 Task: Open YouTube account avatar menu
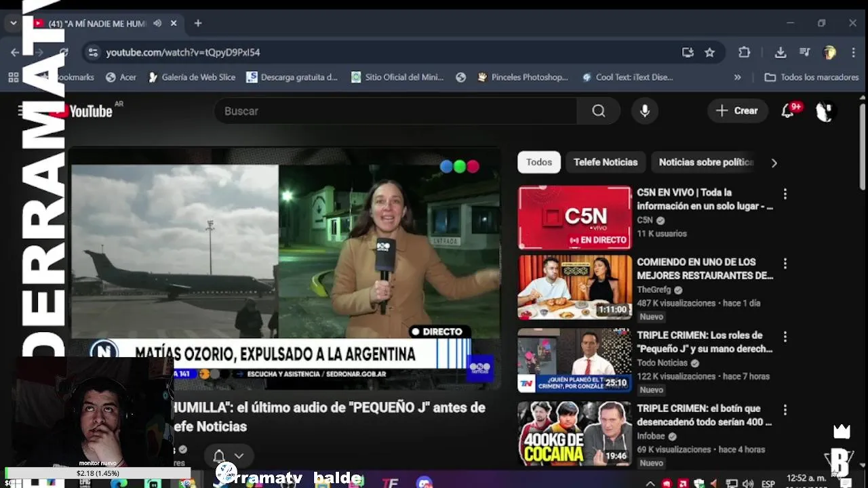pyautogui.click(x=825, y=111)
